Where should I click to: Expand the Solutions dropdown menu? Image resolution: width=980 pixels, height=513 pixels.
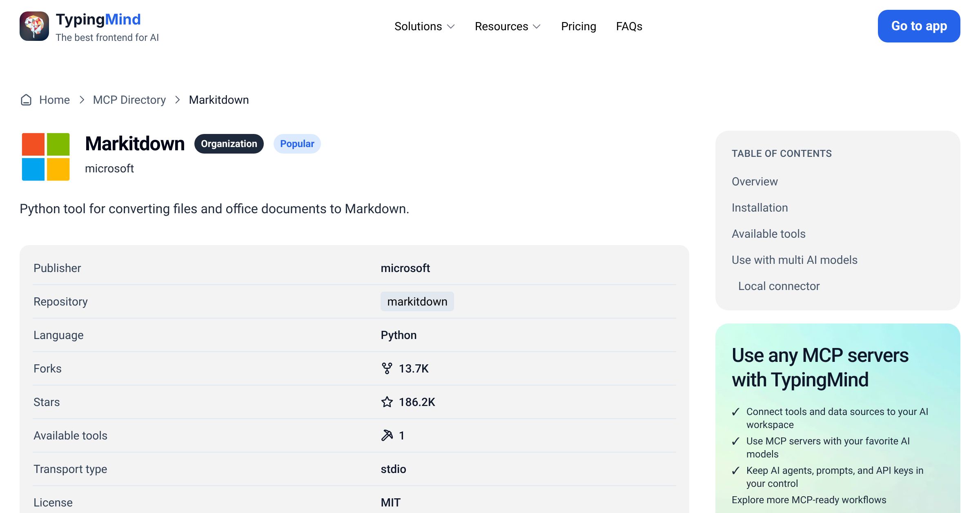(424, 27)
